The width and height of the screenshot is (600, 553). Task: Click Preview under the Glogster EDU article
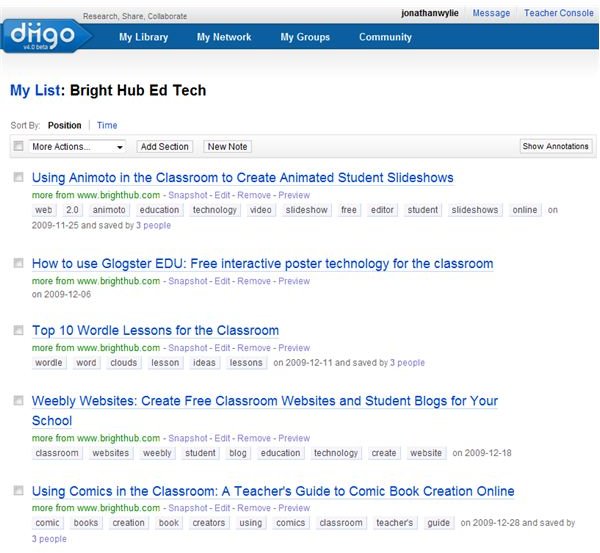[294, 281]
